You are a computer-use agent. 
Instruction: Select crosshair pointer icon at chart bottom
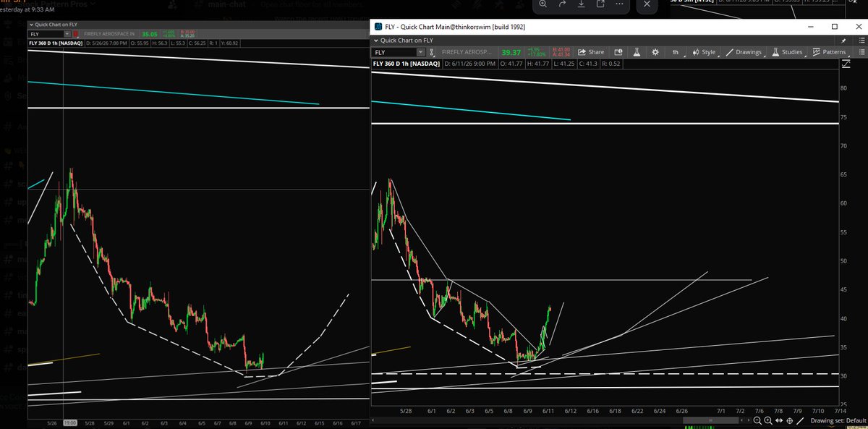pos(790,420)
